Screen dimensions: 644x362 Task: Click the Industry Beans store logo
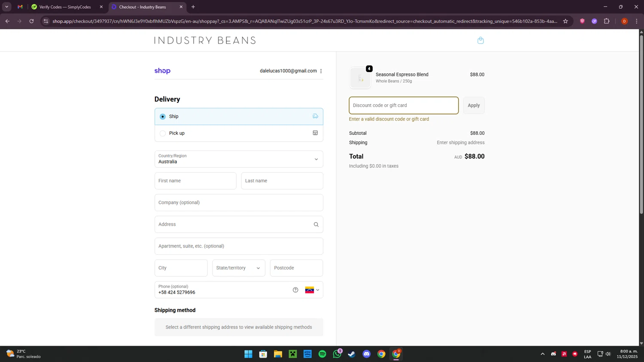205,40
